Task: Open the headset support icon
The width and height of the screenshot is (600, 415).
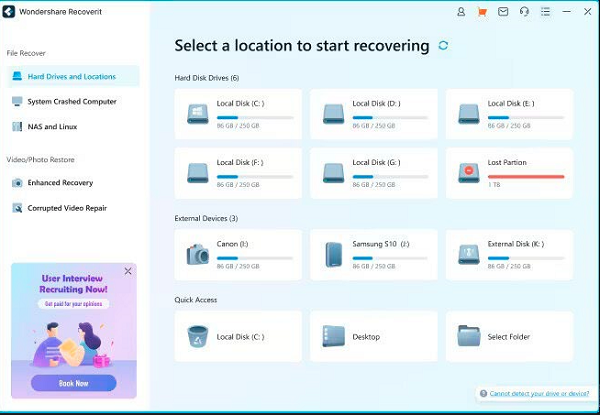Action: click(524, 12)
